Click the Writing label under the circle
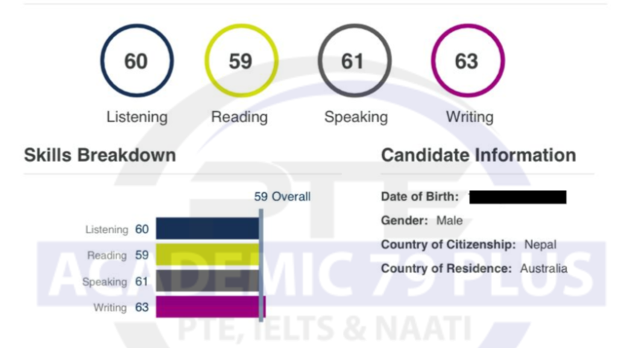The height and width of the screenshot is (348, 644). tap(470, 117)
